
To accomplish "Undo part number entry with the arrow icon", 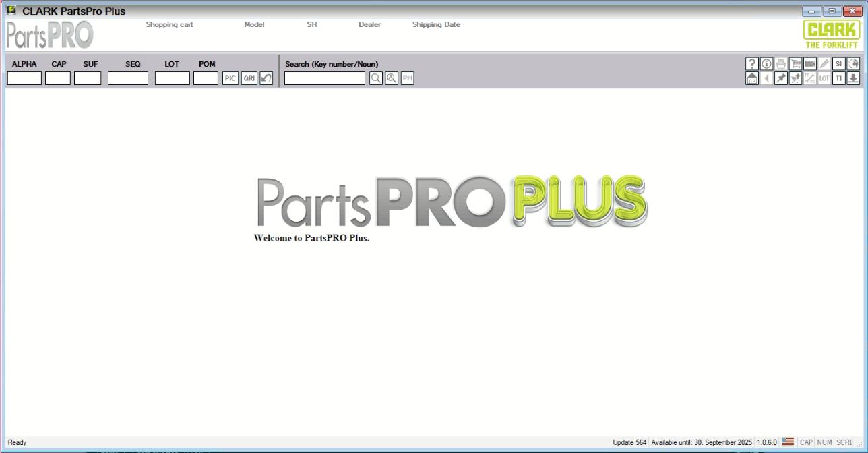I will coord(266,78).
